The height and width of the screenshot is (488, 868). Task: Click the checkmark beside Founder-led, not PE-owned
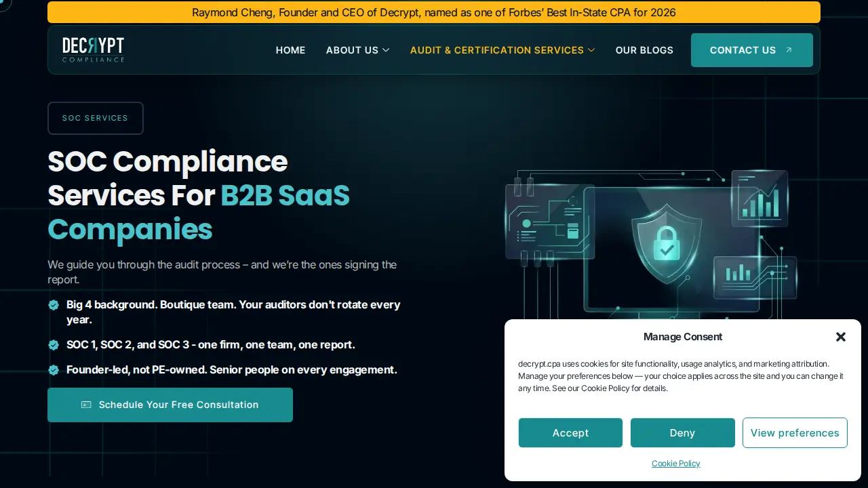tap(54, 370)
